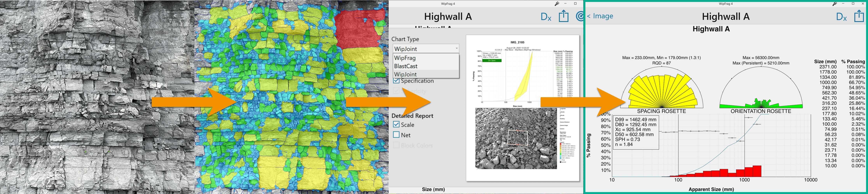The height and width of the screenshot is (194, 868).
Task: Click the 'Apparent Size (mm)' axis label
Action: [x=711, y=189]
